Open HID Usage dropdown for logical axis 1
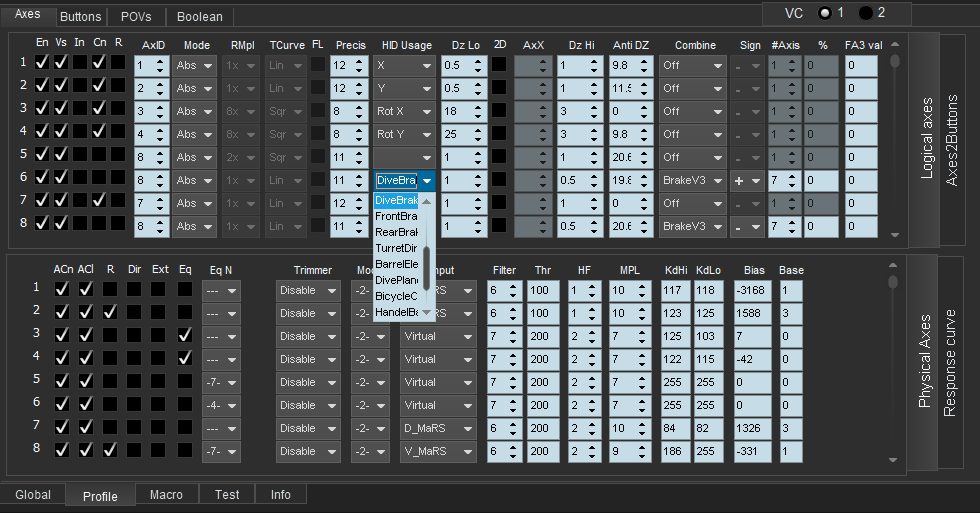This screenshot has height=513, width=980. [405, 65]
